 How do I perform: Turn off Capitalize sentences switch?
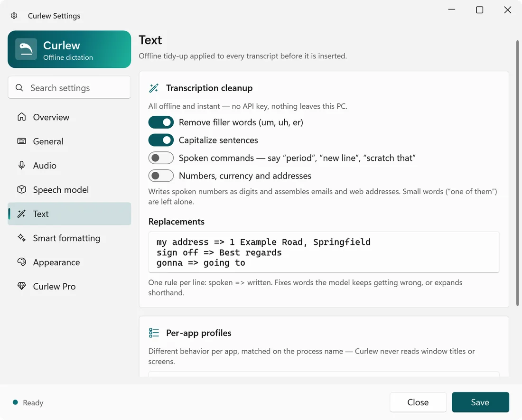coord(161,140)
